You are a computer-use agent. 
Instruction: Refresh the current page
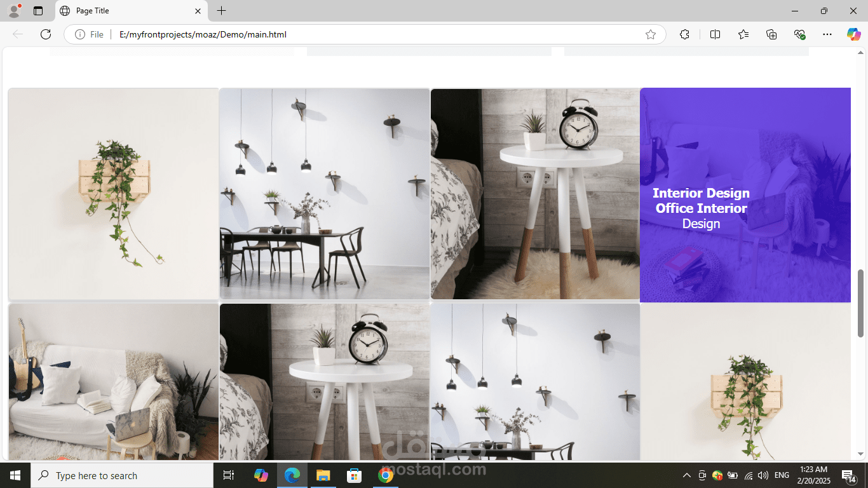tap(45, 34)
